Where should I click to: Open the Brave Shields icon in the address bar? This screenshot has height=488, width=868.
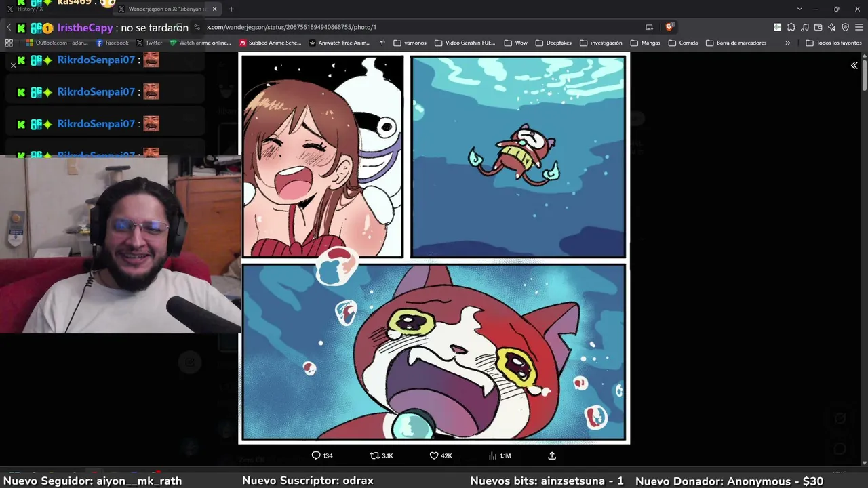point(669,27)
